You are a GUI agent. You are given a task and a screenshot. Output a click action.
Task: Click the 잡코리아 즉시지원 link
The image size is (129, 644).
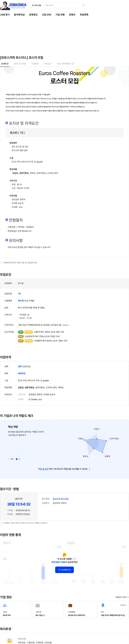pyautogui.click(x=60, y=499)
